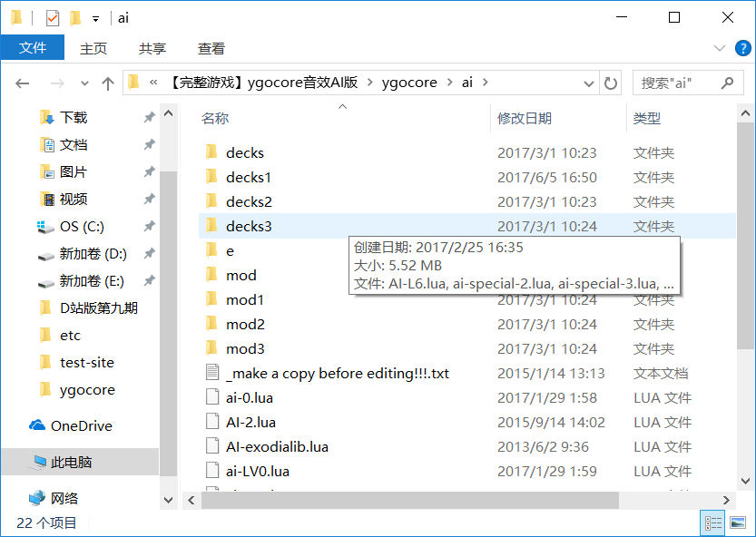Image resolution: width=756 pixels, height=537 pixels.
Task: Open 文档 in quick access
Action: (74, 144)
